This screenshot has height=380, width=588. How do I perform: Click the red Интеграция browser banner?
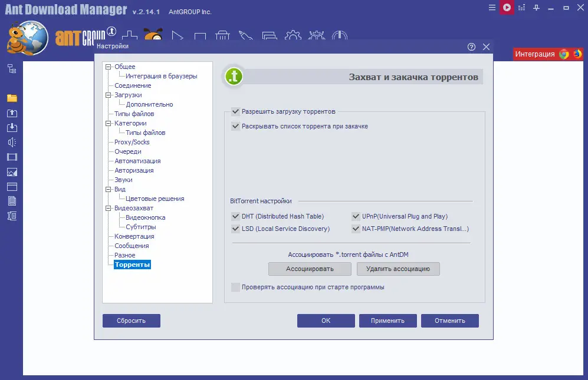pyautogui.click(x=547, y=54)
